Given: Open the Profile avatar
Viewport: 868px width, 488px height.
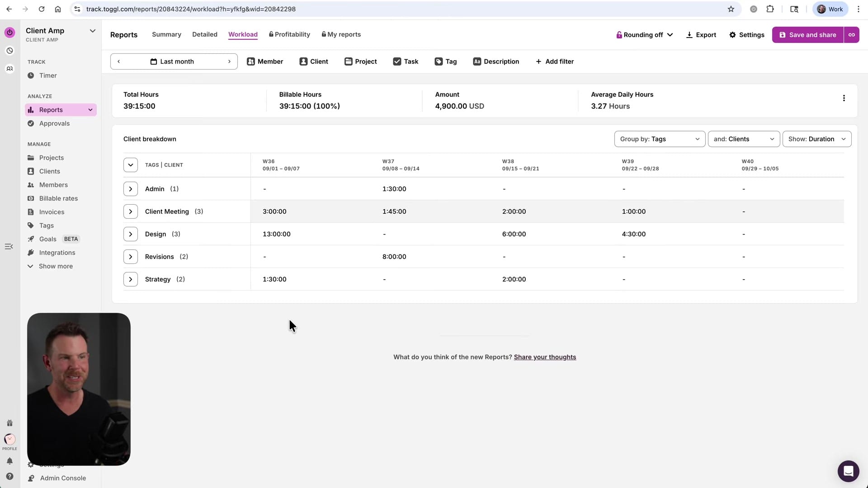Looking at the screenshot, I should tap(9, 439).
